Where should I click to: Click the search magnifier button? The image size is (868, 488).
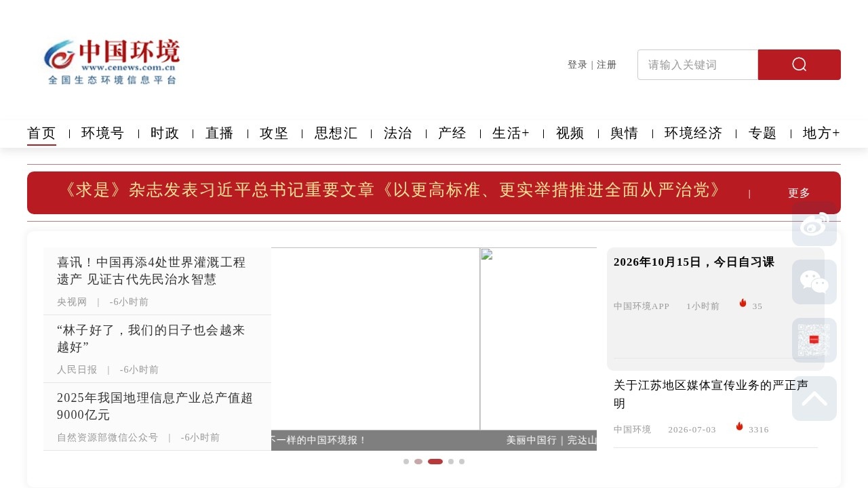(799, 64)
